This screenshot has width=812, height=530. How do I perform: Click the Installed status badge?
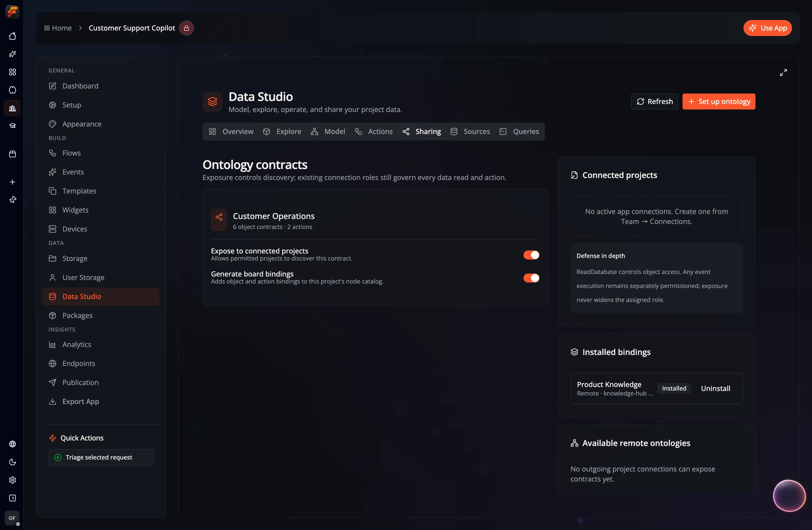click(x=674, y=388)
